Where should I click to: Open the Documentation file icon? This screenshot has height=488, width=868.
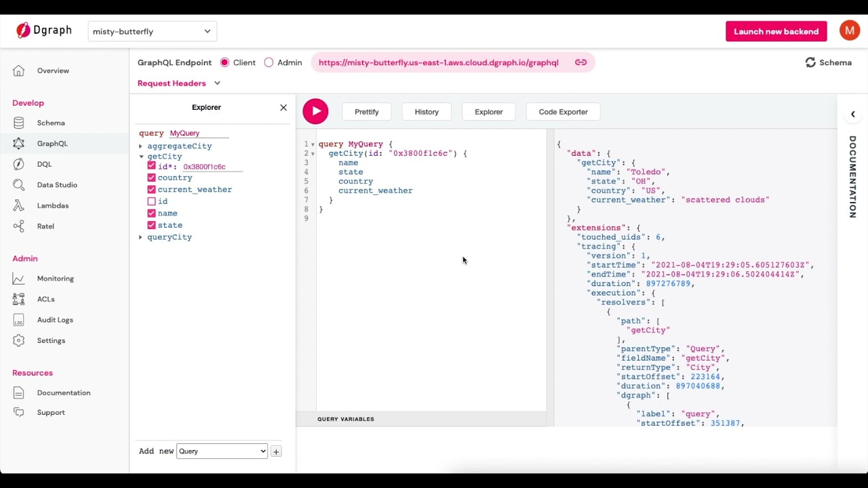pyautogui.click(x=18, y=392)
